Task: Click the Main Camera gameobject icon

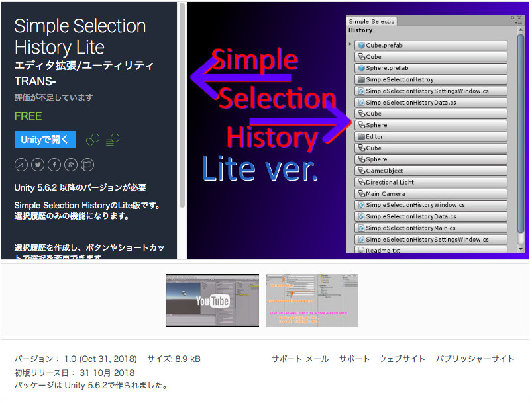Action: coord(361,193)
